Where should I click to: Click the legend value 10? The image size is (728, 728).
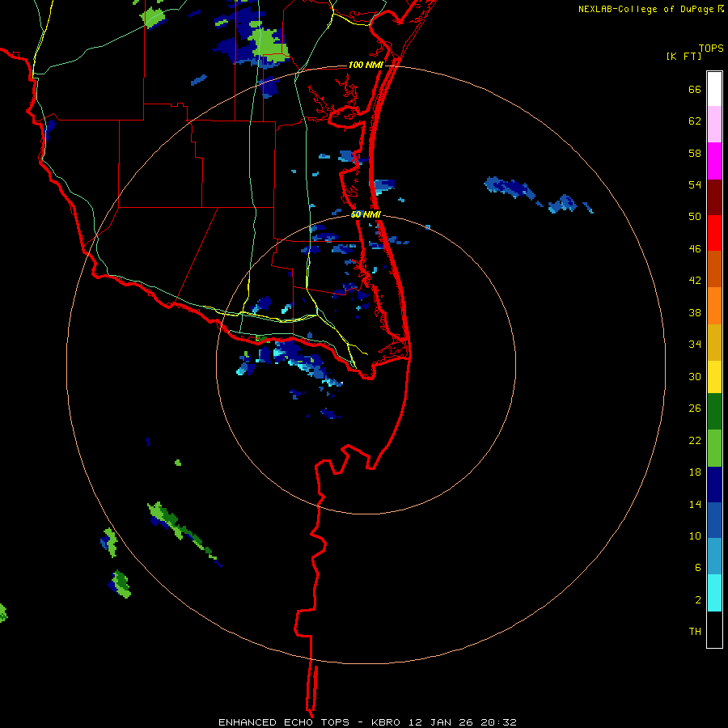[x=695, y=536]
